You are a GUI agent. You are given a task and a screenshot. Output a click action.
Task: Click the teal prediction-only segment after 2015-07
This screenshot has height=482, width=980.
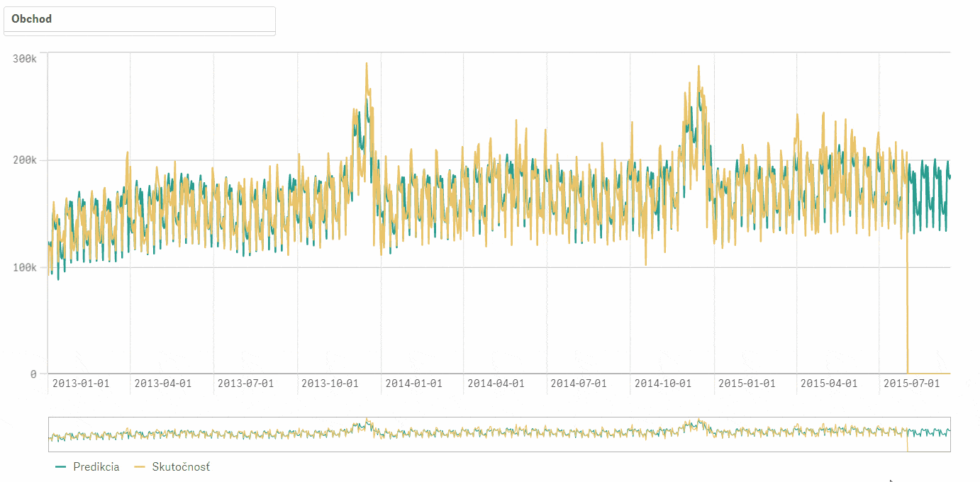click(x=930, y=195)
